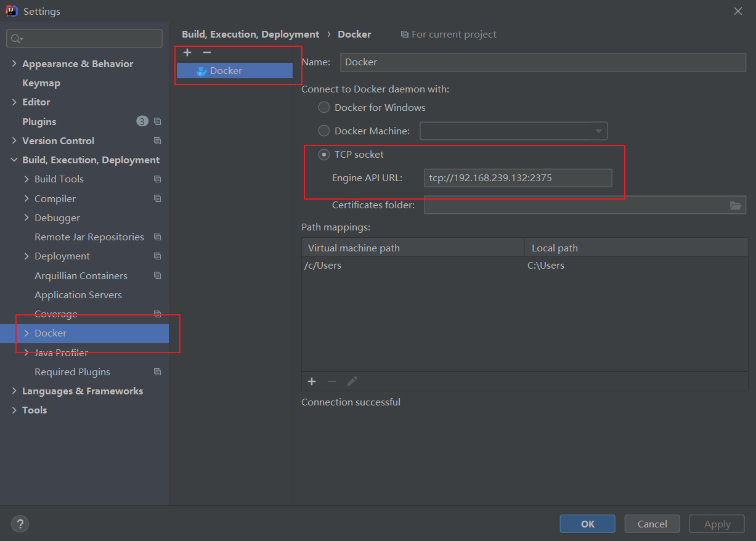Screen dimensions: 756x541
Task: Select /c/Users virtual machine path cell
Action: 413,266
